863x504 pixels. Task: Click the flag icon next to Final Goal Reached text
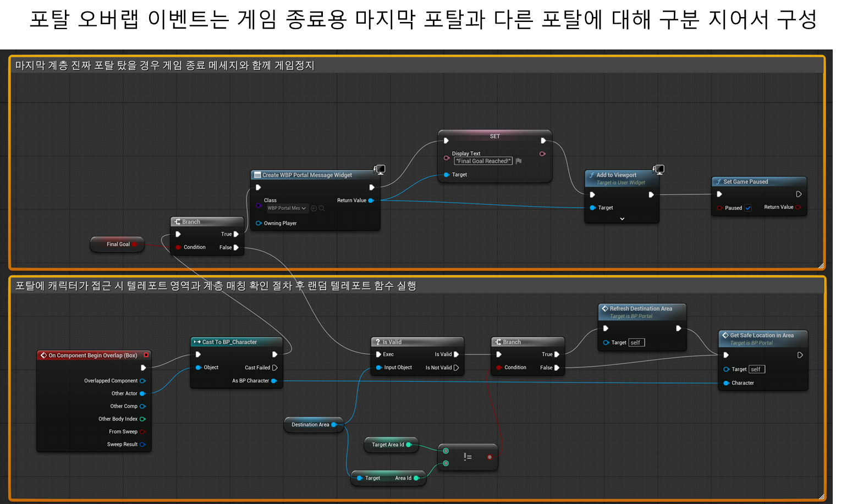[519, 161]
